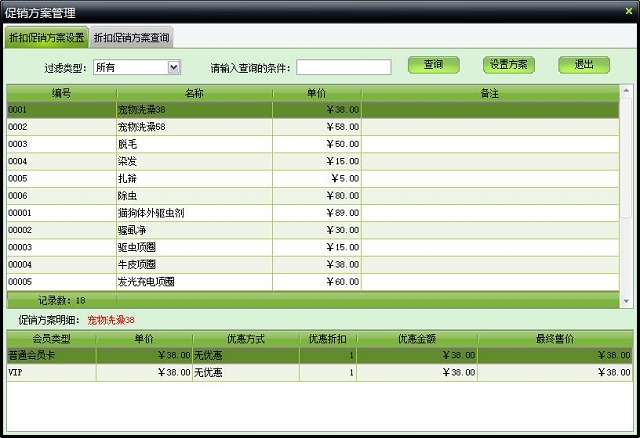Sort by the 编号 column header
This screenshot has width=640, height=438.
pyautogui.click(x=60, y=93)
